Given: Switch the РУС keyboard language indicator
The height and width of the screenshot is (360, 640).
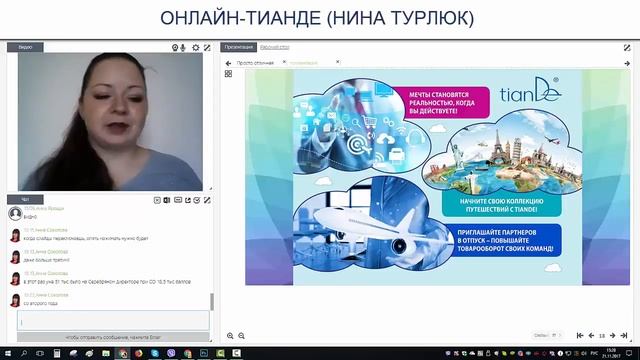Looking at the screenshot, I should (595, 353).
